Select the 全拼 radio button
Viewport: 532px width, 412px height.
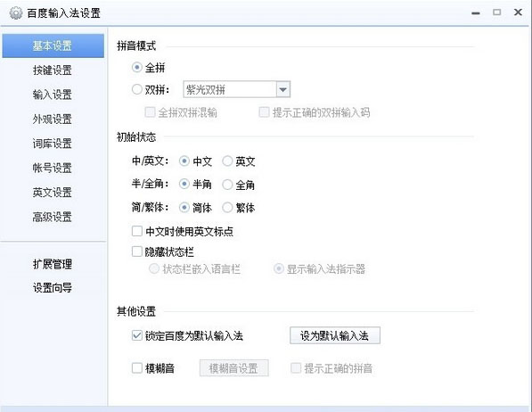136,68
